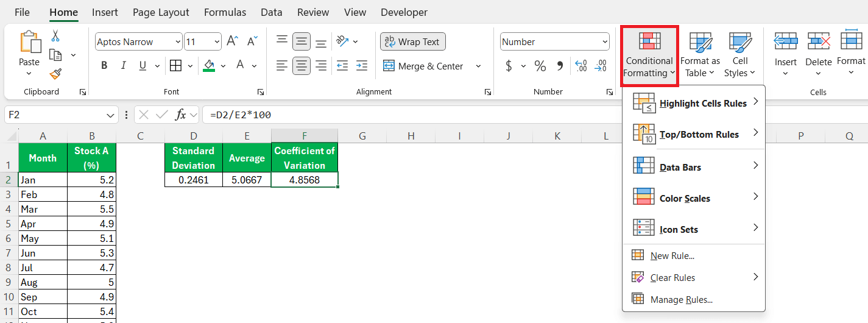Click the Insert Function fx icon
The image size is (868, 323).
click(x=181, y=115)
